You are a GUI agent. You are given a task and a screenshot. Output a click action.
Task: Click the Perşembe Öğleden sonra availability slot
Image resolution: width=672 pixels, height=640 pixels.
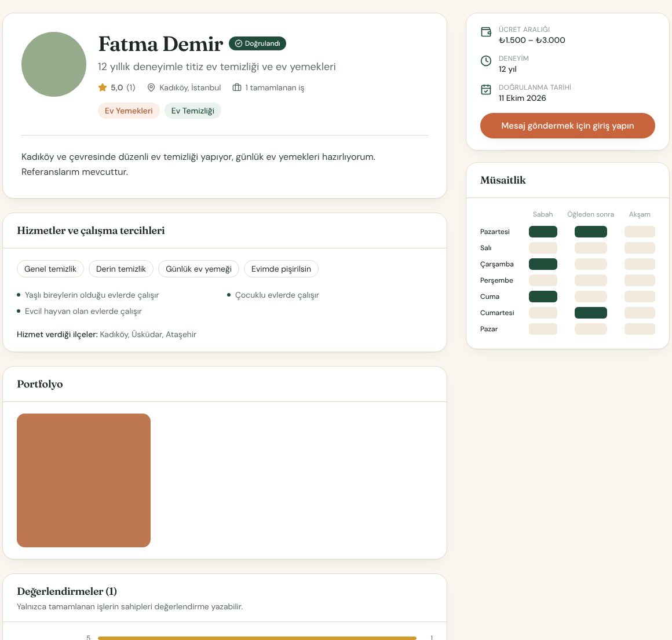590,280
